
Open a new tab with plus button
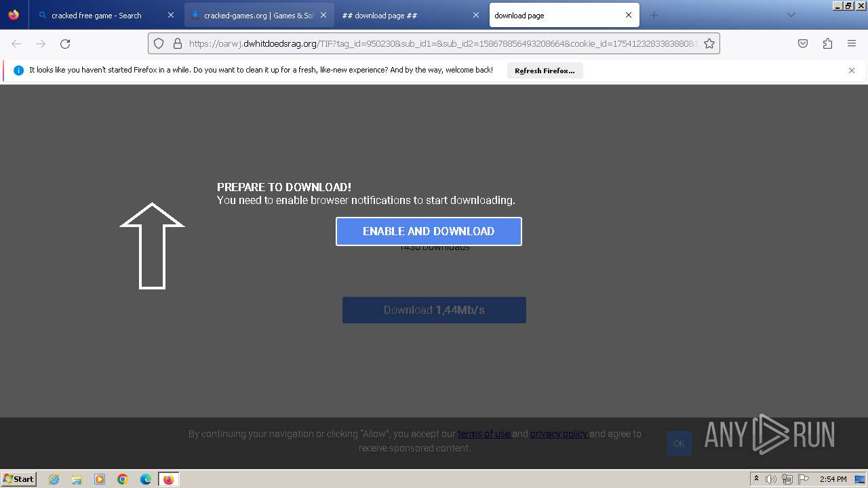(654, 15)
